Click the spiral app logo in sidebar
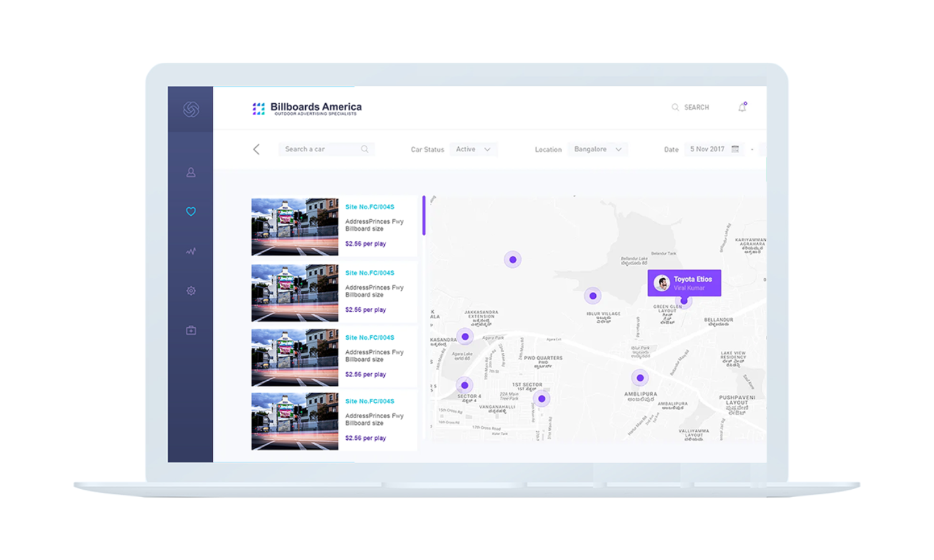Viewport: 934px width, 560px height. pos(191,109)
